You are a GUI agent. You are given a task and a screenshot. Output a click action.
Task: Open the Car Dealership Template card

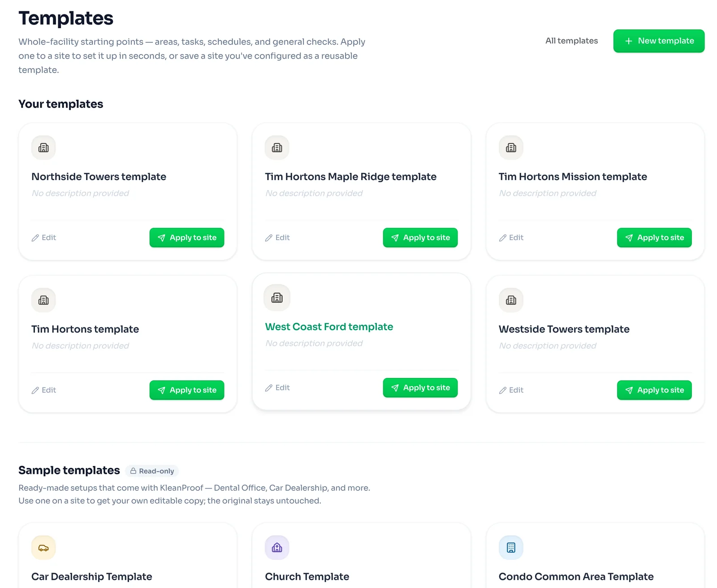pos(128,556)
